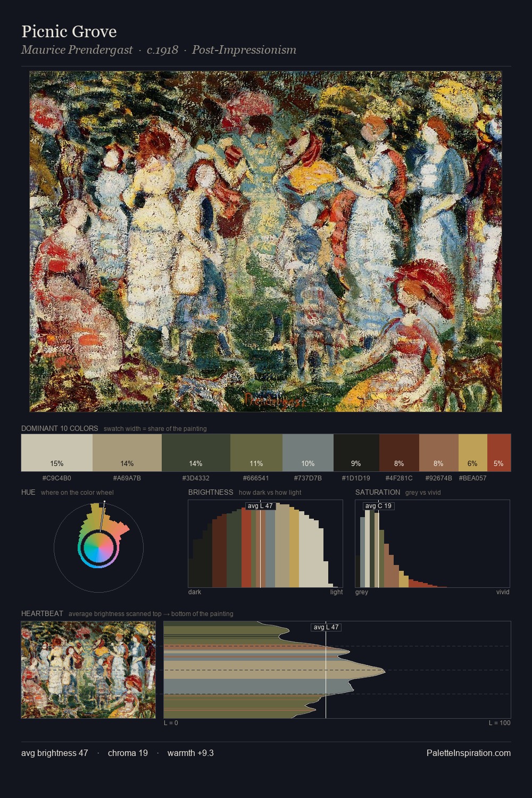This screenshot has width=532, height=798.
Task: Click the c.1918 date text
Action: click(162, 50)
